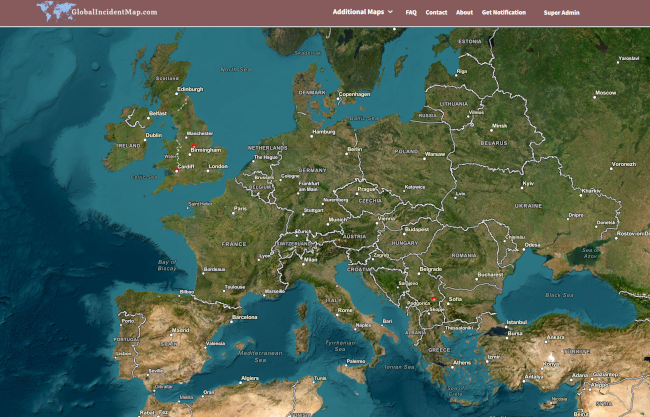Click the Get Notification link

tap(503, 13)
